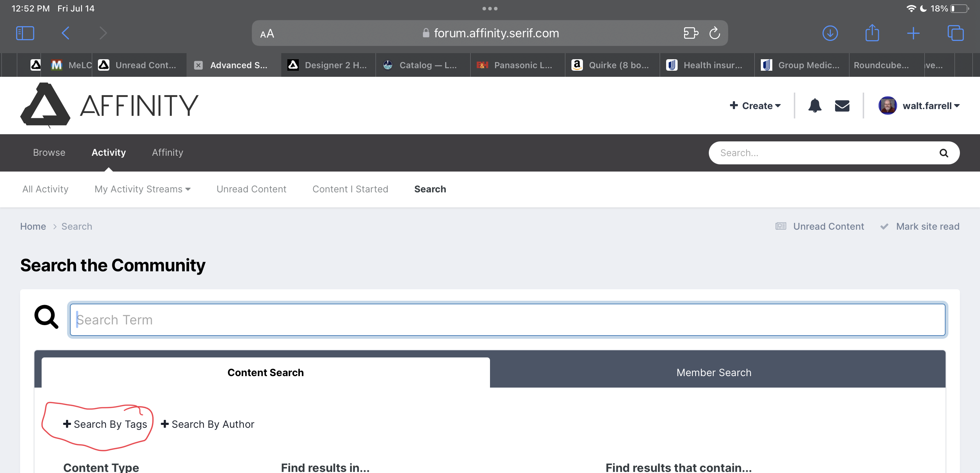
Task: Tap the battery indicator in status bar
Action: click(959, 8)
